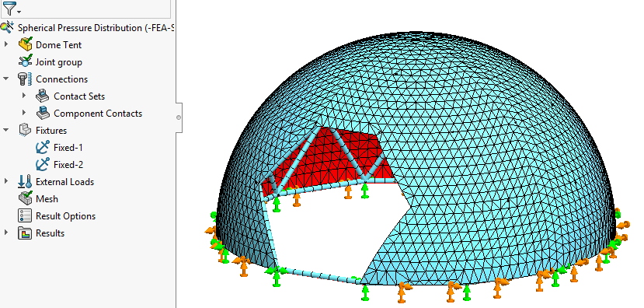Select the Result Options entry
Image resolution: width=644 pixels, height=308 pixels.
tap(66, 216)
